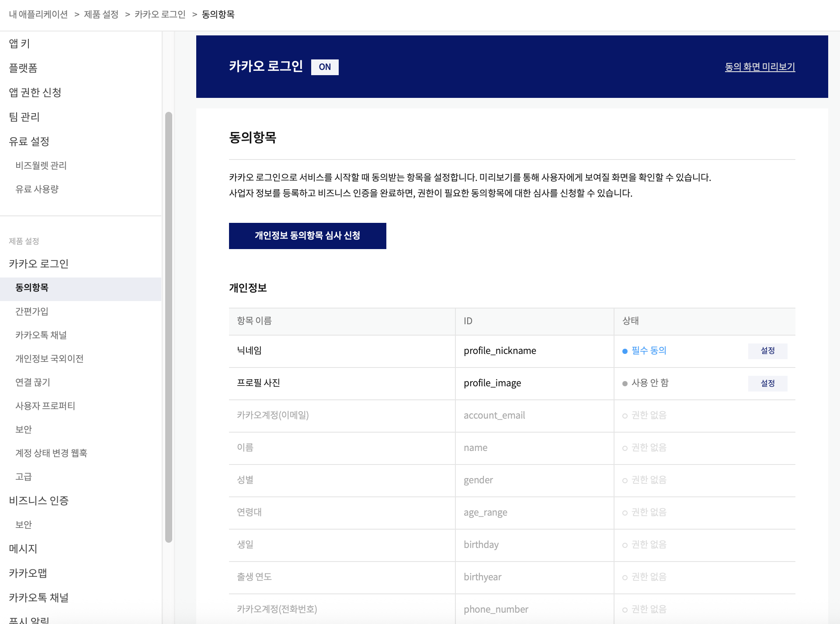Click 설정 button for 닉네임 row
This screenshot has width=840, height=624.
(x=767, y=351)
